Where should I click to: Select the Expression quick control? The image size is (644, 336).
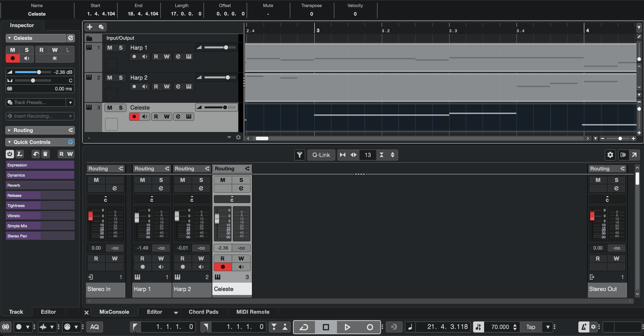click(x=40, y=165)
